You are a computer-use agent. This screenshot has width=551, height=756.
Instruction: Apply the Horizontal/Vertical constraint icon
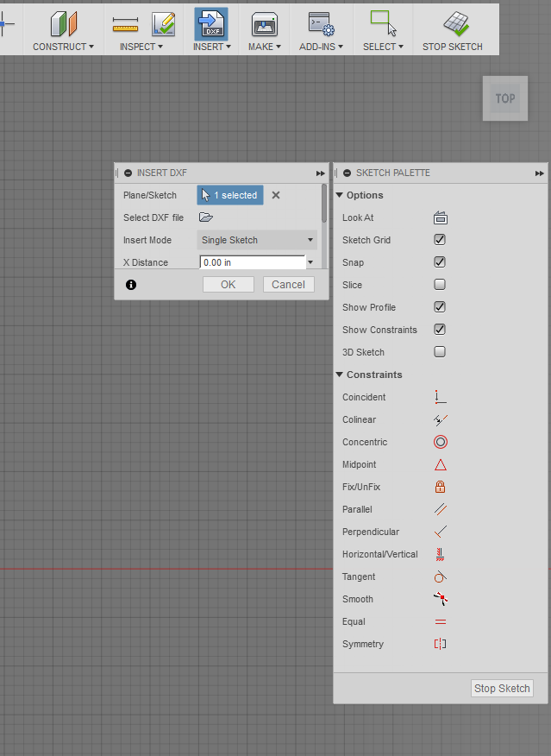440,554
